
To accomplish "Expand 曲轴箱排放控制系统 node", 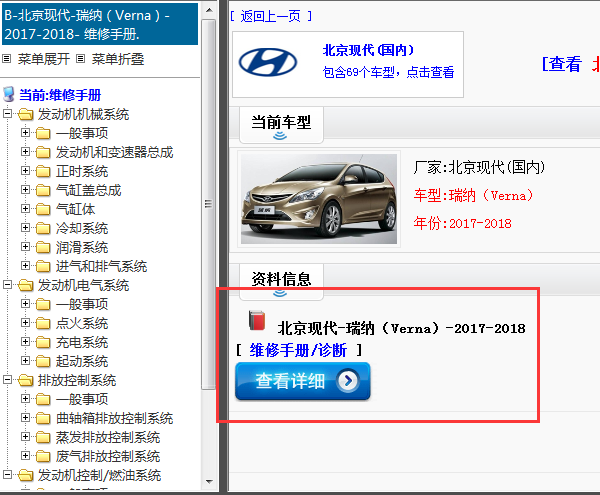I will (25, 418).
